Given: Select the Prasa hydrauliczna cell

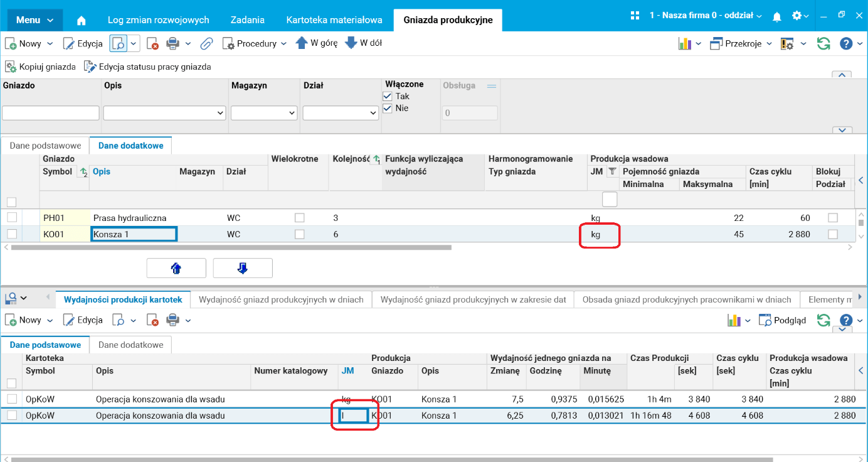Looking at the screenshot, I should coord(134,218).
